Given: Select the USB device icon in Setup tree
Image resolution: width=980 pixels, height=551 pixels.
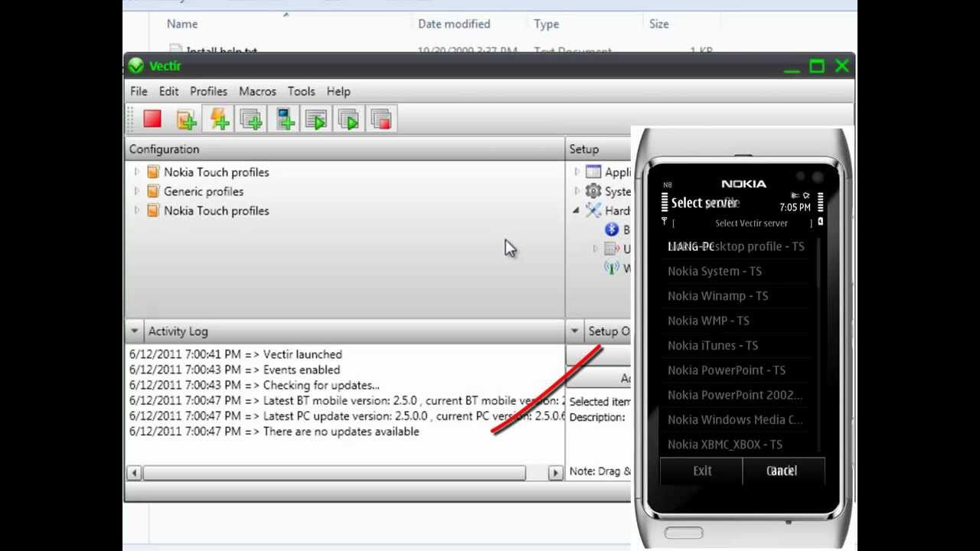Looking at the screenshot, I should pyautogui.click(x=611, y=248).
